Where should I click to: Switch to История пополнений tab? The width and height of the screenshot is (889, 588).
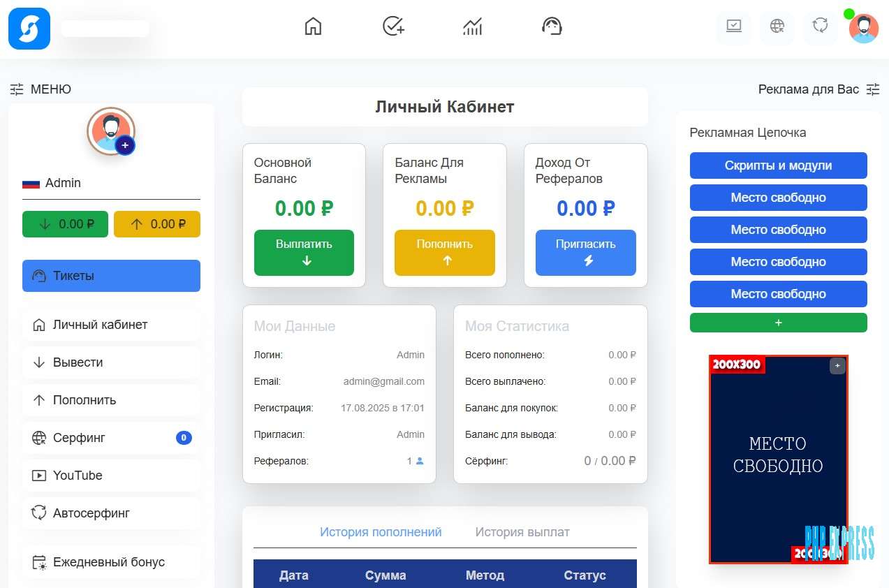pos(381,532)
